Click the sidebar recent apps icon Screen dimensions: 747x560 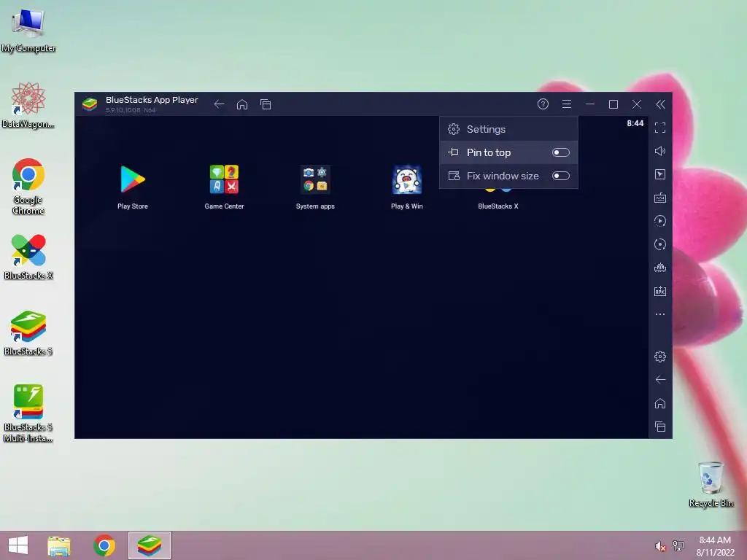point(659,427)
